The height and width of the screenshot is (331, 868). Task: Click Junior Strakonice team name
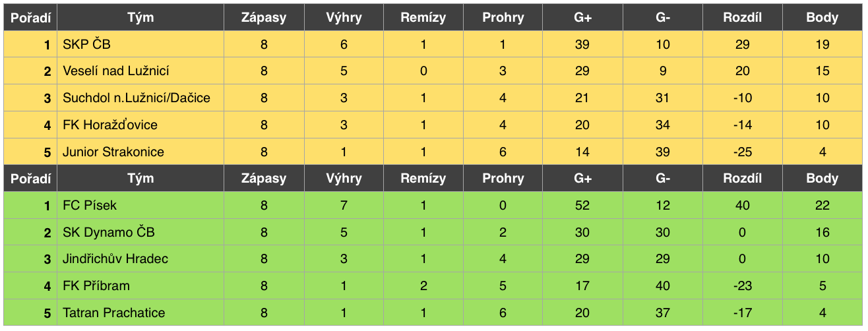point(113,152)
